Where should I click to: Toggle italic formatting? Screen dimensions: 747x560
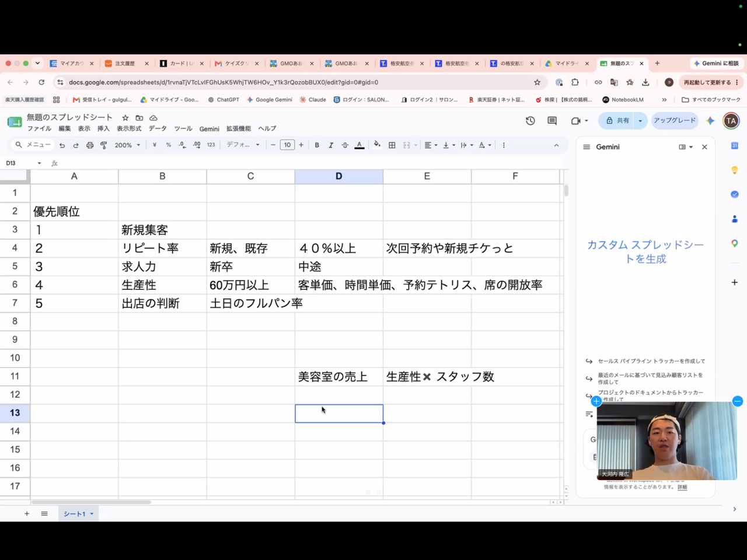coord(331,145)
